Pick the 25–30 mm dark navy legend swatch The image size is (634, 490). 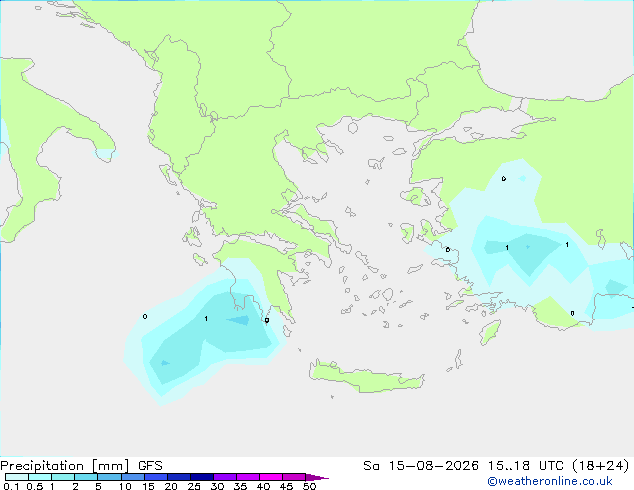[x=202, y=477]
